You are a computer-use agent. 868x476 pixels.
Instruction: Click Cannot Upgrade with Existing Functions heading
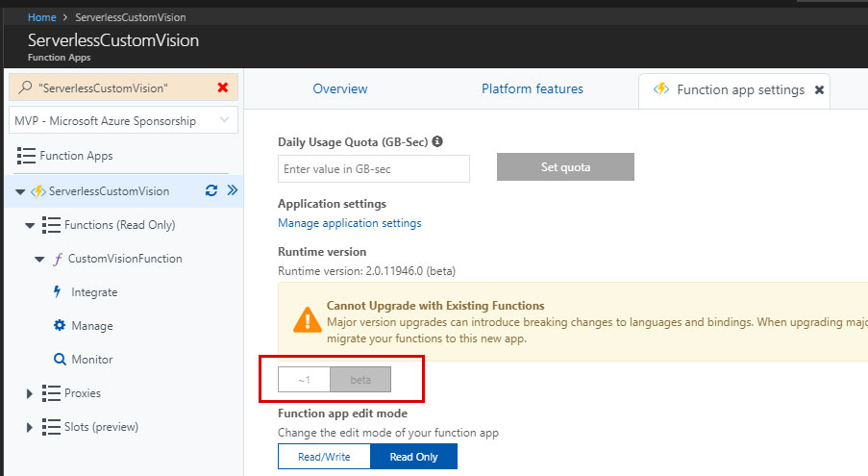click(435, 306)
